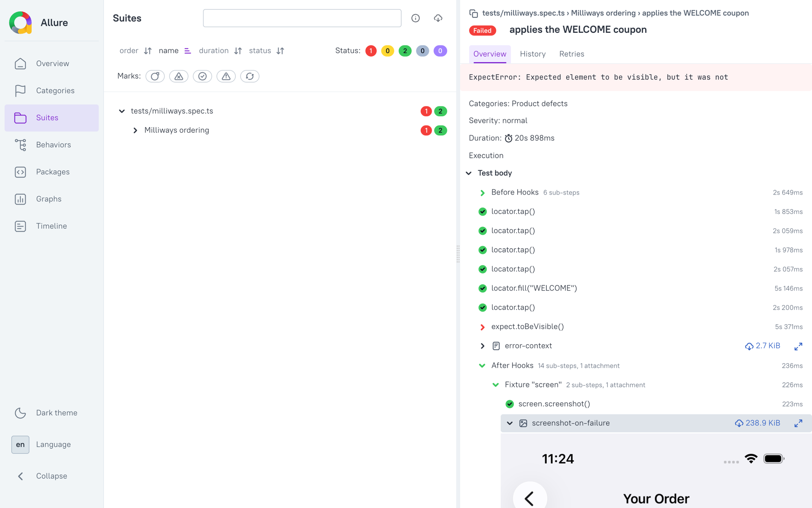Screen dimensions: 812x508
Task: Download the suites CSV via cloud icon
Action: click(x=438, y=18)
